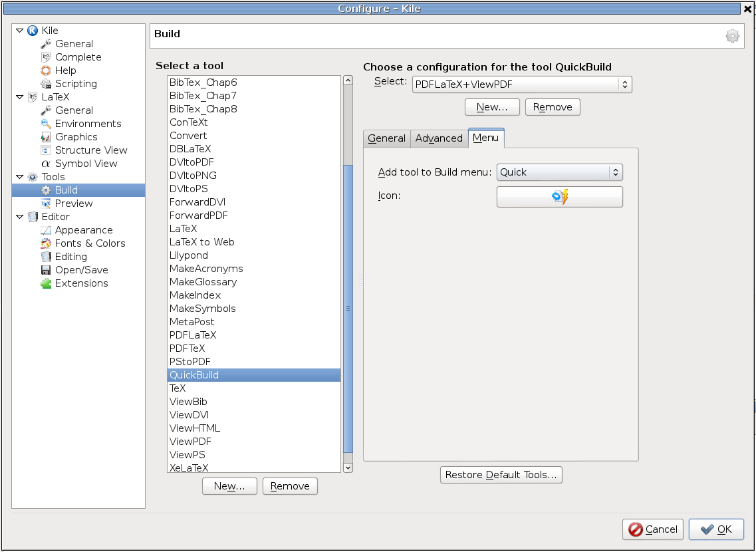Select PDFLaTeX in the tool list
The width and height of the screenshot is (756, 552).
coord(253,335)
